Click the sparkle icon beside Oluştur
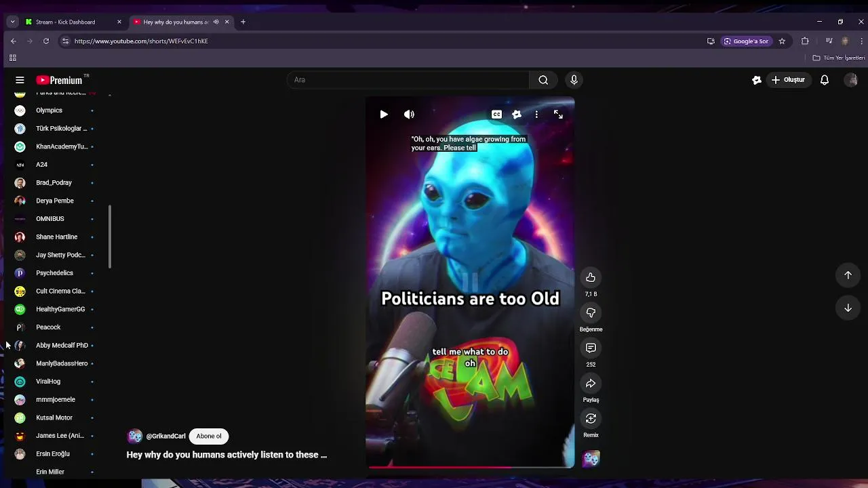Image resolution: width=868 pixels, height=488 pixels. point(757,80)
